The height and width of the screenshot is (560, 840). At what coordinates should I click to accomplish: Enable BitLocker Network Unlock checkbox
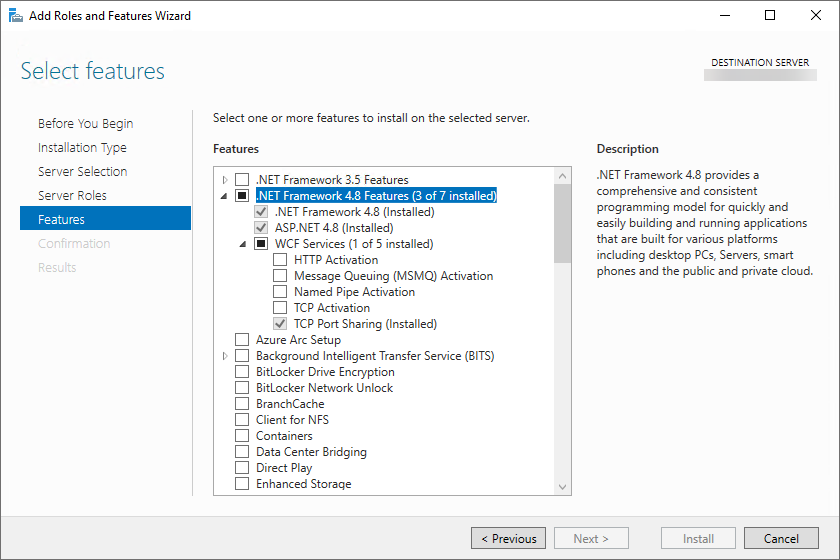click(x=242, y=388)
